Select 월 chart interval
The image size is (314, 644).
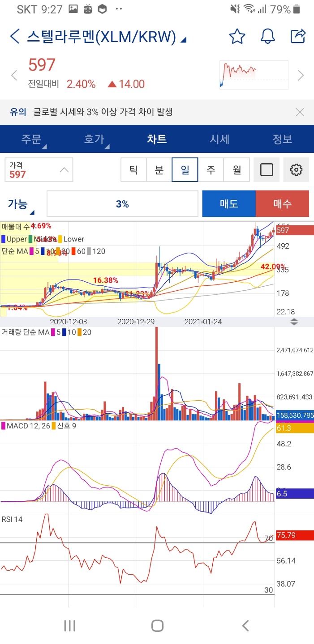click(237, 169)
